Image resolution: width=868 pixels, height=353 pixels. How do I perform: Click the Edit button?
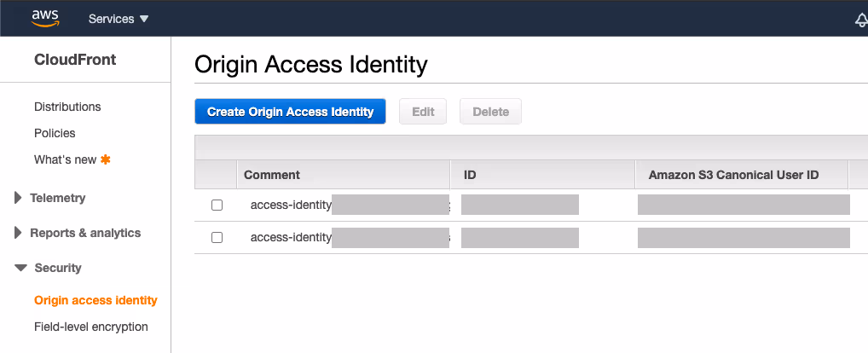click(x=423, y=111)
